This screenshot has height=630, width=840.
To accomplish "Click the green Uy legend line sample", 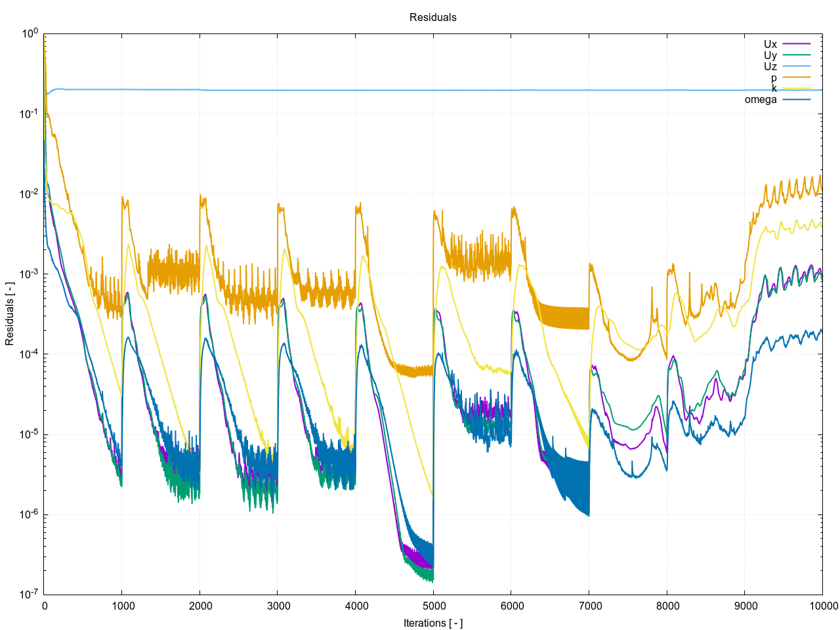I will click(796, 55).
